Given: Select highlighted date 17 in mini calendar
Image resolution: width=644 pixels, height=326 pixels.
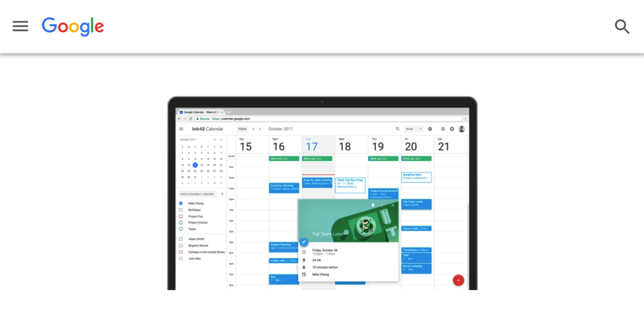Looking at the screenshot, I should click(195, 165).
